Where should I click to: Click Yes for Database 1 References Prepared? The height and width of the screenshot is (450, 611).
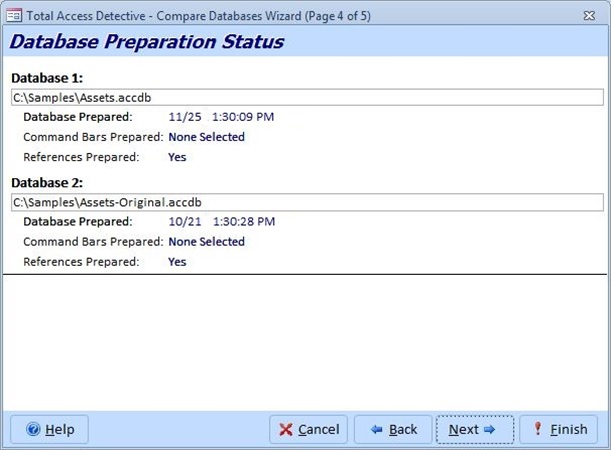[177, 157]
